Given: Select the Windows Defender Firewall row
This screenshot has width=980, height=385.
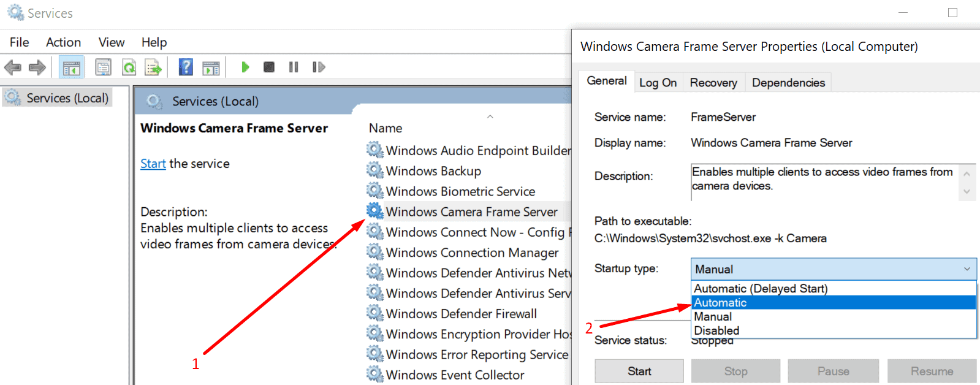Looking at the screenshot, I should [x=468, y=313].
